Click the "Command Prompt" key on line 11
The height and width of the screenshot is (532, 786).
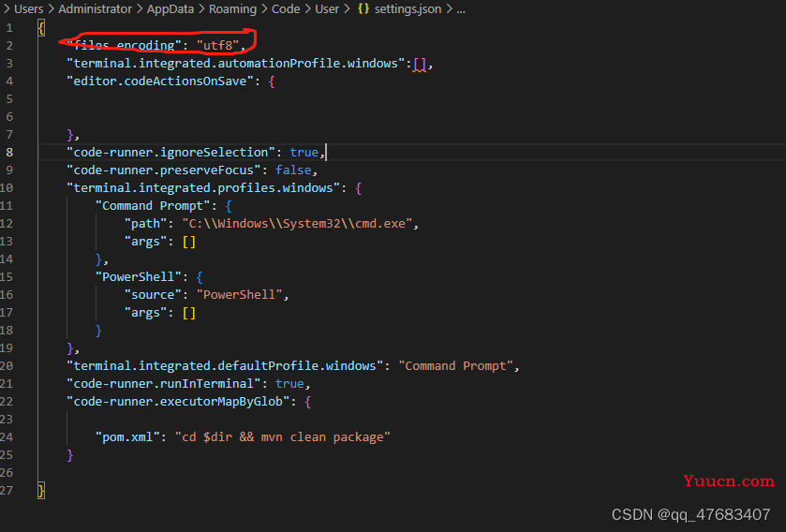point(153,206)
